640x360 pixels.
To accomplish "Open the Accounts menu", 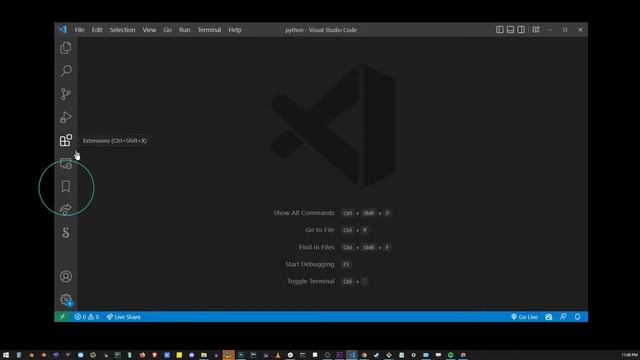I will coord(66,276).
